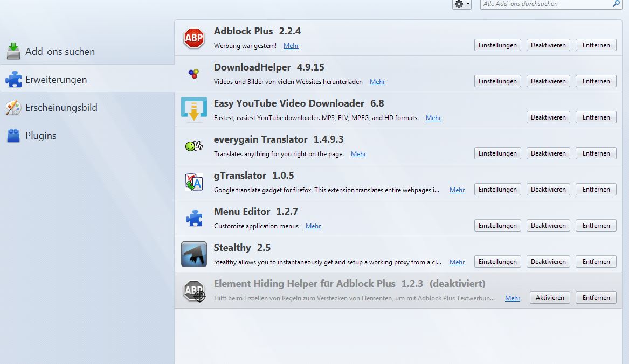Click 'Element Hiding Helper für Adblock Plus' title
Screen dimensions: 629x364
[x=305, y=283]
